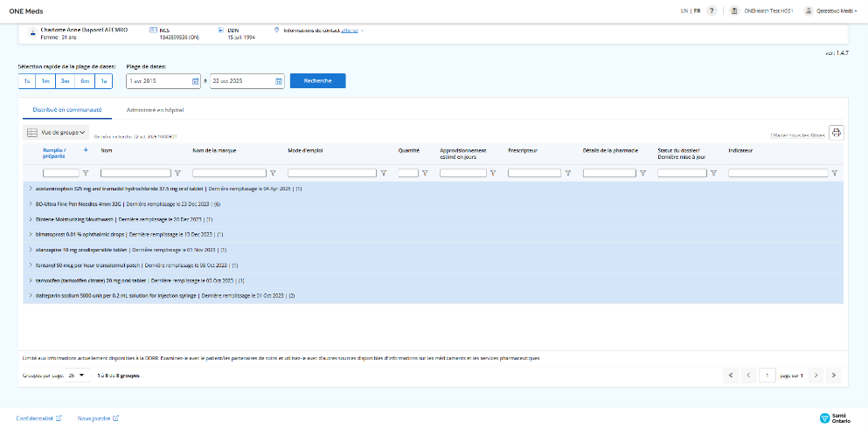This screenshot has width=868, height=428.
Task: Click the print icon above the table
Action: click(x=836, y=133)
